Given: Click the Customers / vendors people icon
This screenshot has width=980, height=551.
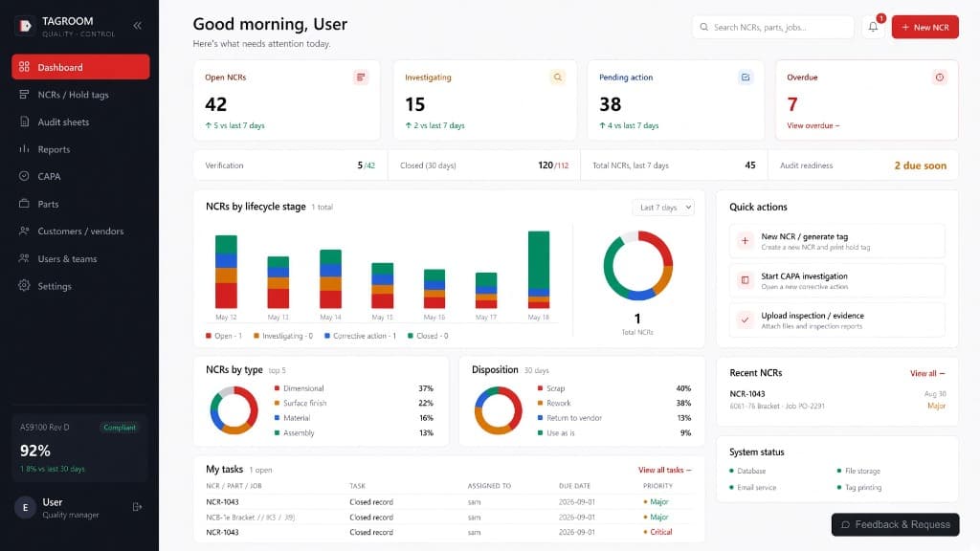Looking at the screenshot, I should pos(24,231).
